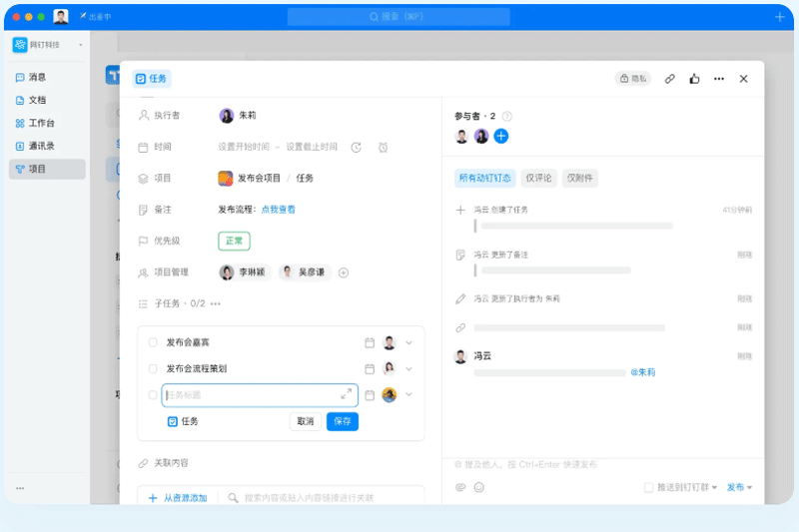Switch to the 仅附件 tab
The height and width of the screenshot is (532, 799).
tap(580, 179)
